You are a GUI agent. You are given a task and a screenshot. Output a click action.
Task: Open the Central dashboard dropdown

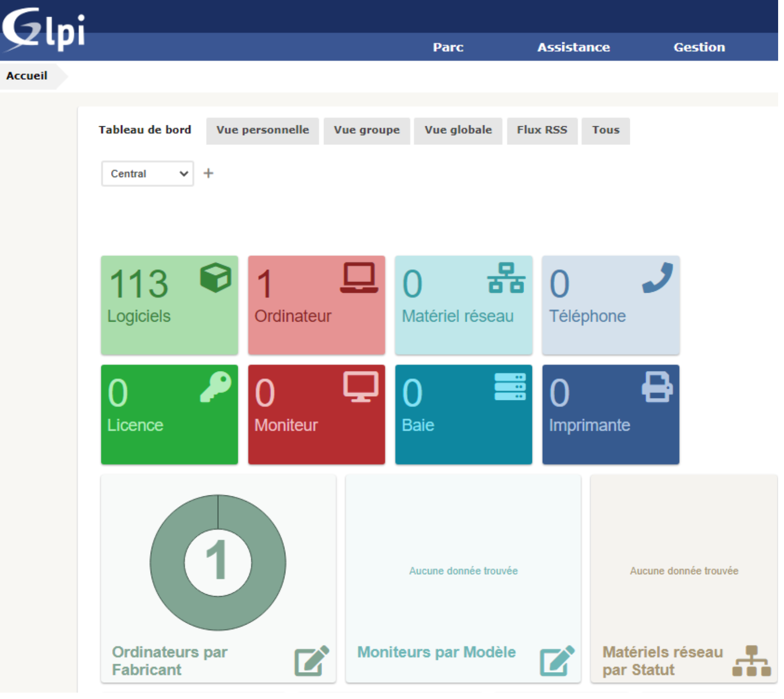pyautogui.click(x=147, y=174)
